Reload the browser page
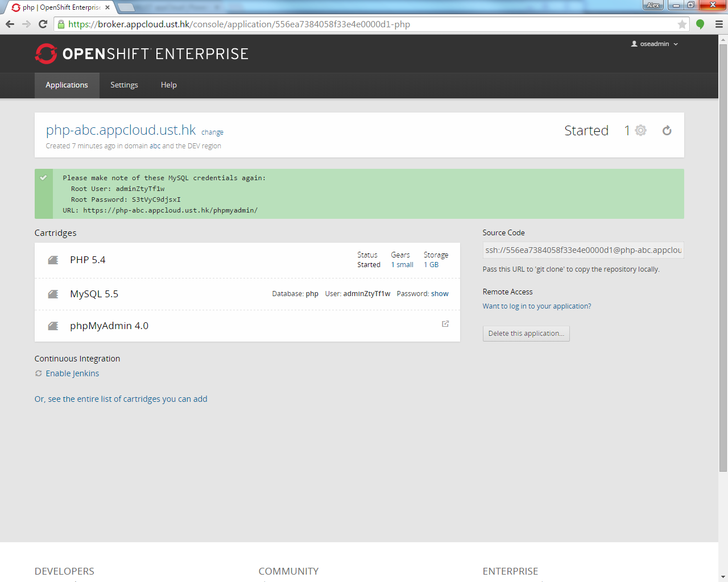Image resolution: width=728 pixels, height=582 pixels. [x=43, y=24]
